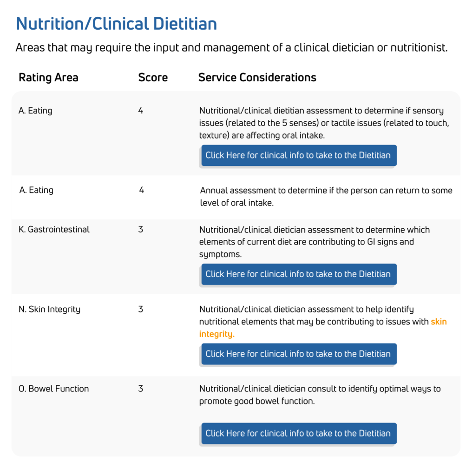Viewport: 472px width, 476px height.
Task: Click dietitian info button in Skin Integrity row
Action: pyautogui.click(x=298, y=354)
